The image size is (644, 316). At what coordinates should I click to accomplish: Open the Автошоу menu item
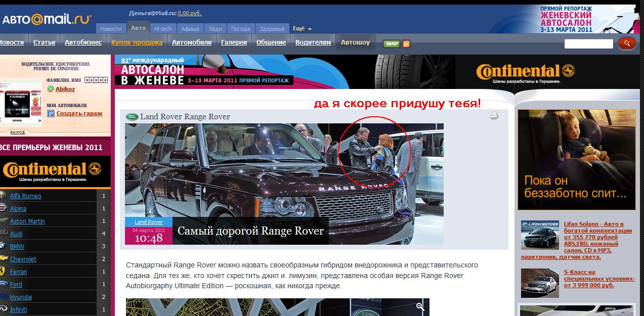pos(355,42)
